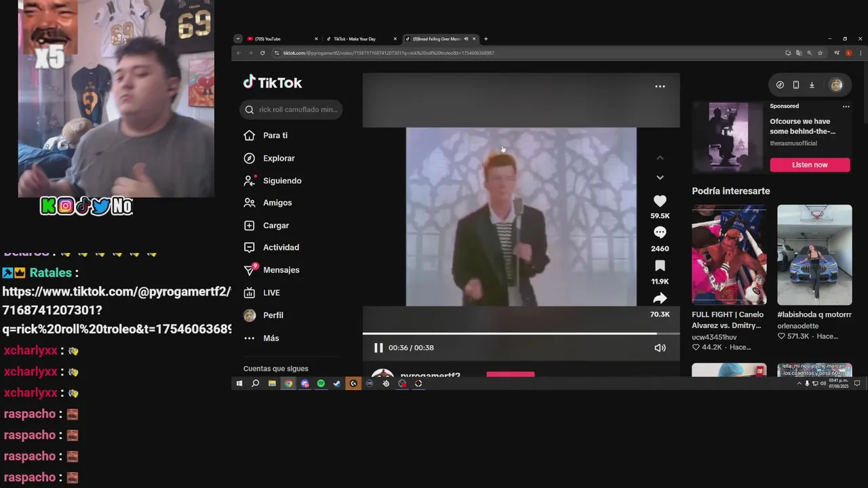
Task: Save video with bookmark icon
Action: click(x=660, y=266)
